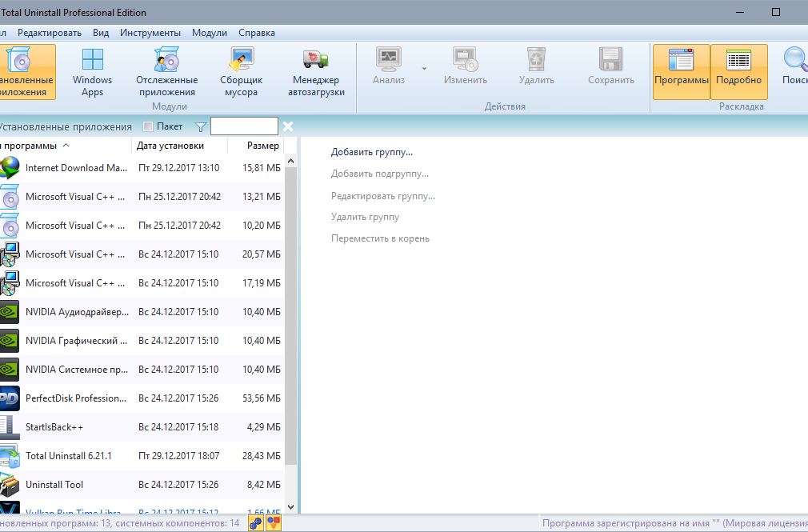This screenshot has height=532, width=808.
Task: Open the dropdown arrow next to Анализ
Action: (x=424, y=69)
